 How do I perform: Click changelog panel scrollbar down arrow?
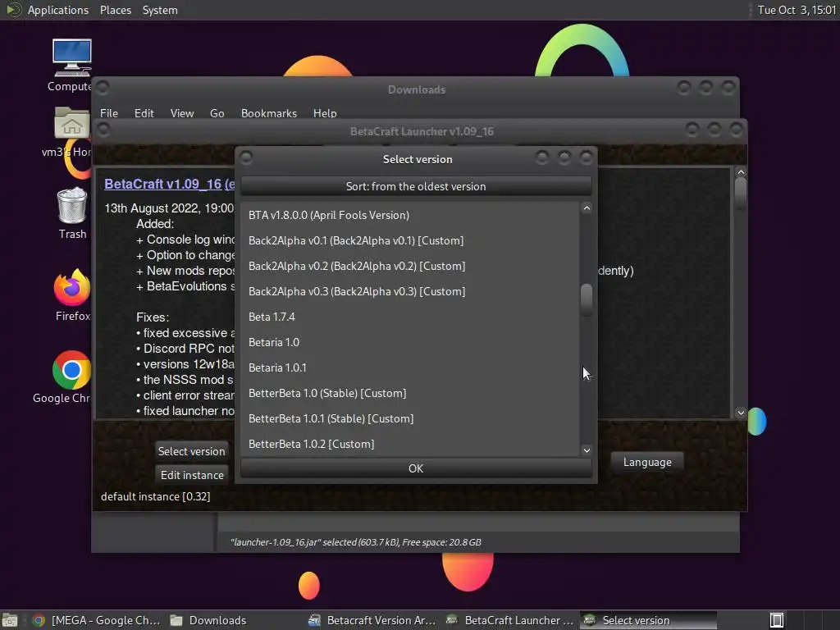point(741,413)
